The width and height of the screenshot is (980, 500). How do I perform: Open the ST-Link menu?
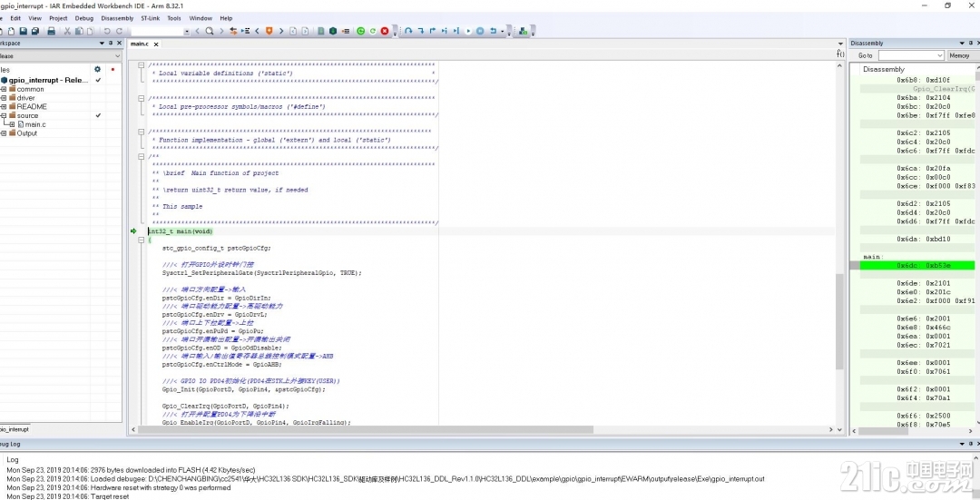tap(150, 18)
